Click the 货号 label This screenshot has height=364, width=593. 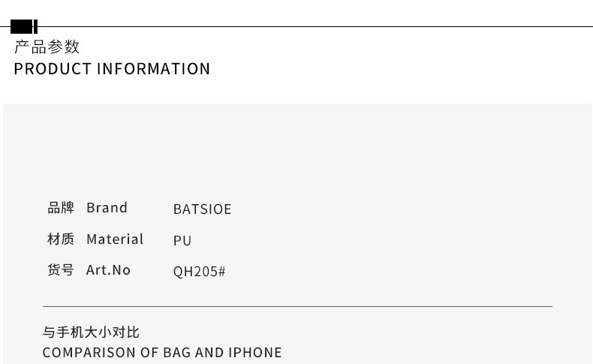(61, 270)
